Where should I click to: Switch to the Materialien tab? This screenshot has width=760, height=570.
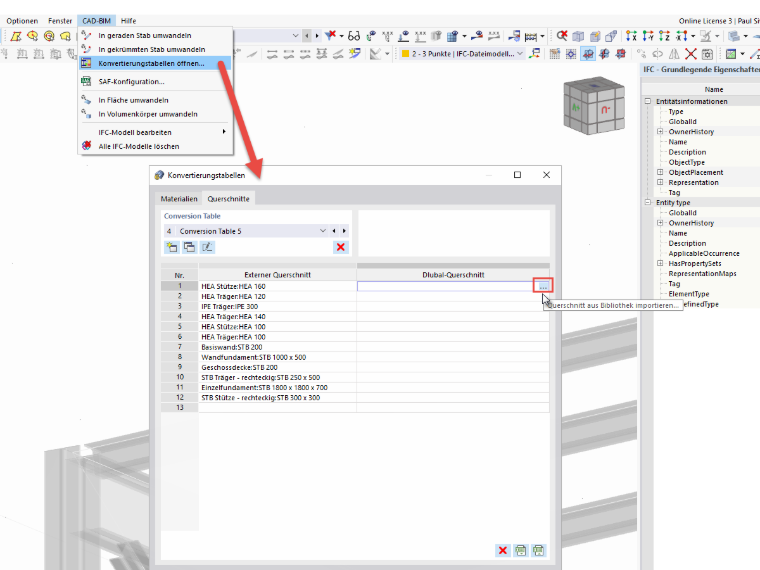coord(179,199)
